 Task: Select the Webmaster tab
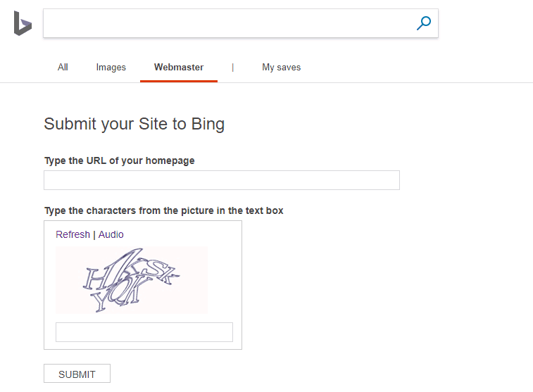point(179,68)
